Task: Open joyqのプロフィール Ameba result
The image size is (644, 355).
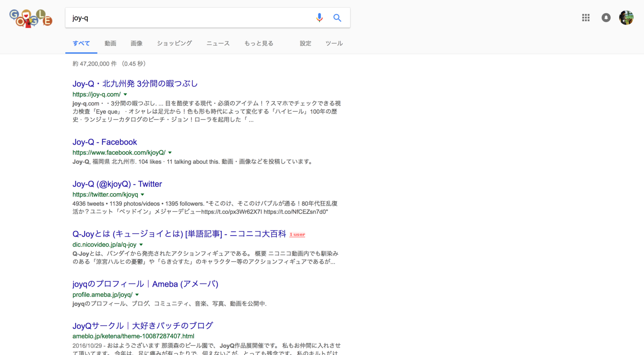Action: click(145, 284)
